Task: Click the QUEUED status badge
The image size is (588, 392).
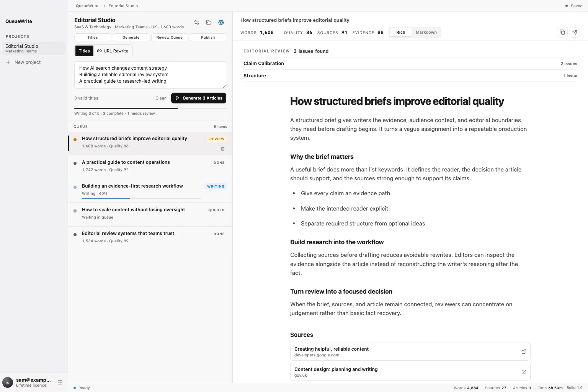Action: pyautogui.click(x=216, y=210)
